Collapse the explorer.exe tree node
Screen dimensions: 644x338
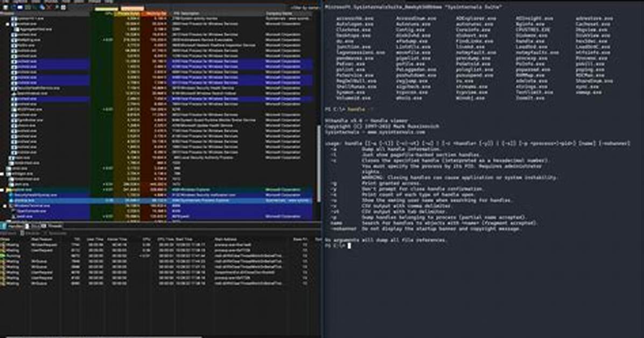click(x=2, y=190)
